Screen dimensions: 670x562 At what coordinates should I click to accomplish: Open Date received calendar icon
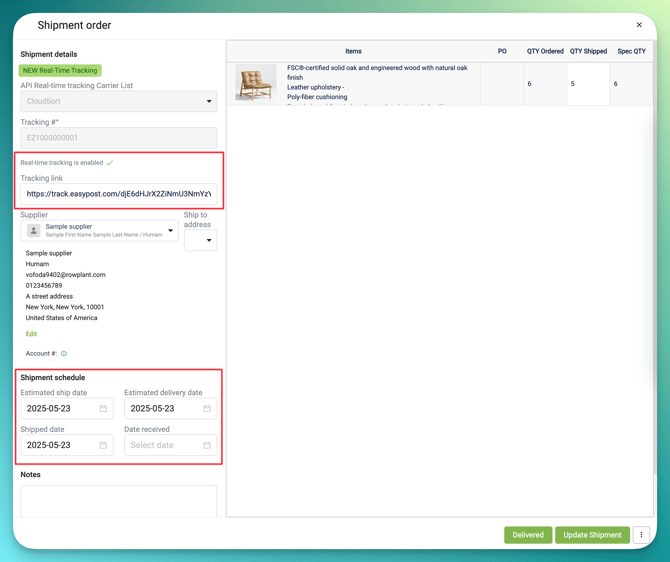207,445
